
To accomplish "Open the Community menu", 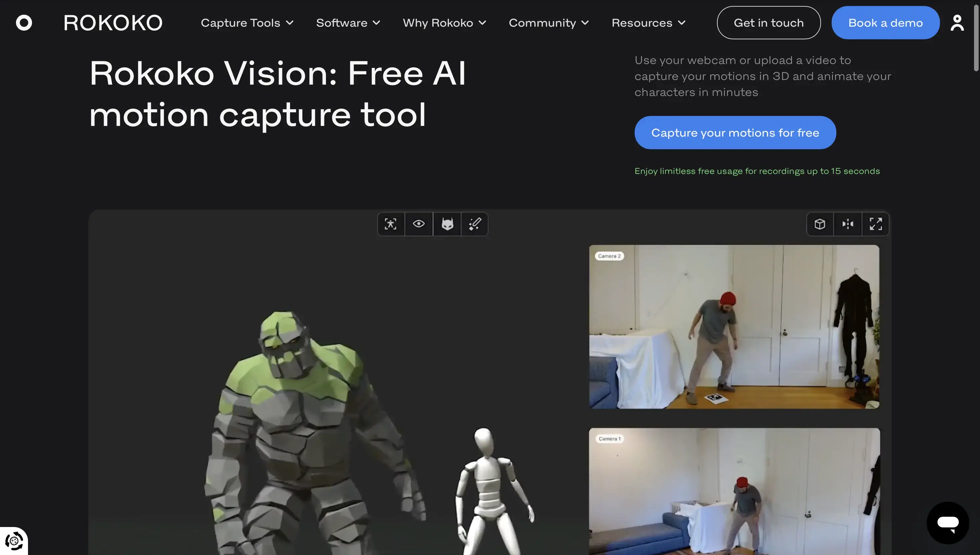I will point(548,23).
